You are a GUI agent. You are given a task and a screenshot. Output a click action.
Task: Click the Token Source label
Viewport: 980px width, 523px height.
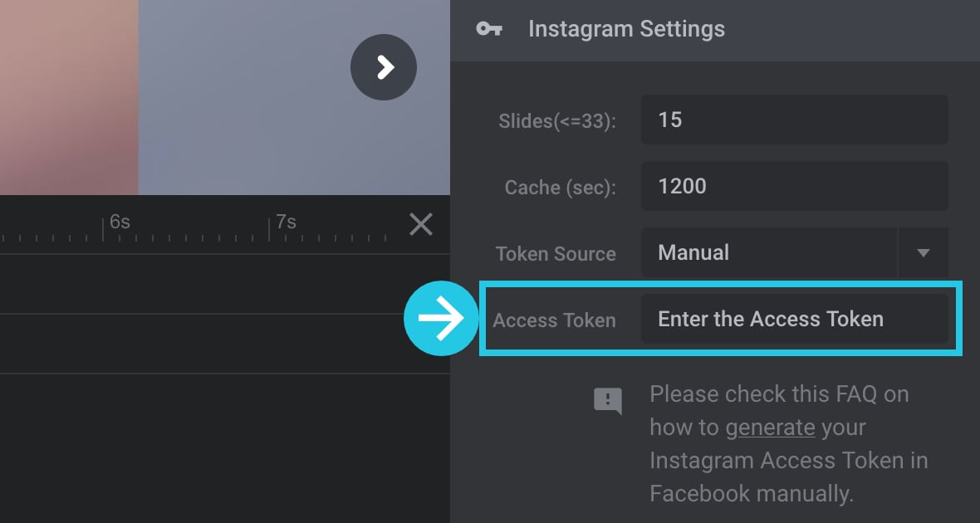pos(556,254)
